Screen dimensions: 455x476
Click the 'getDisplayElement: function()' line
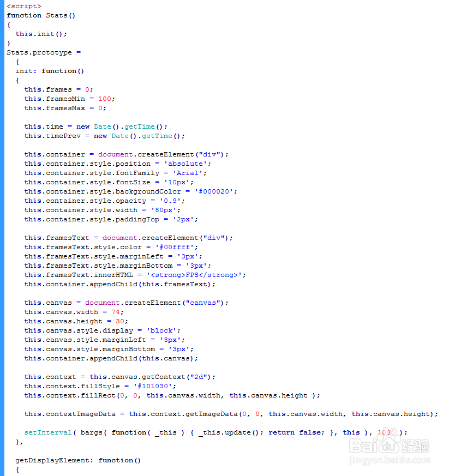(78, 460)
